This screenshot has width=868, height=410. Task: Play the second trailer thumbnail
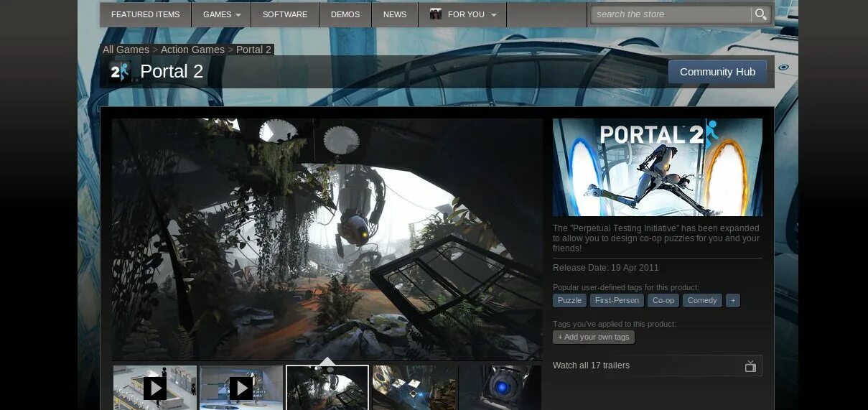(241, 388)
